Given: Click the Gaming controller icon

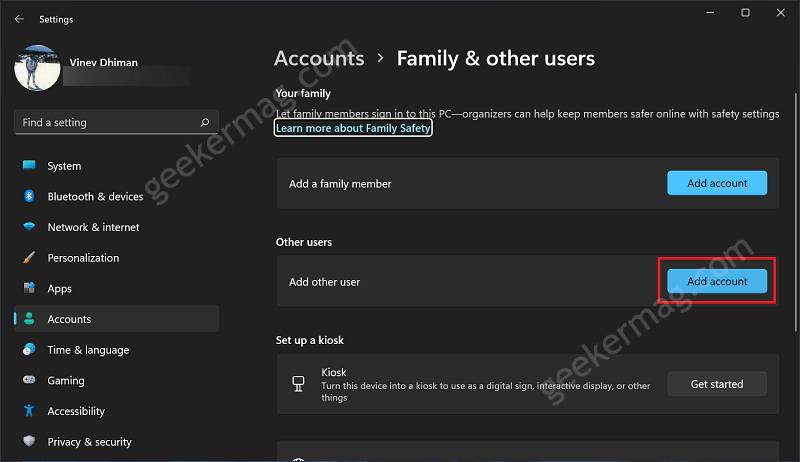Looking at the screenshot, I should pos(29,380).
